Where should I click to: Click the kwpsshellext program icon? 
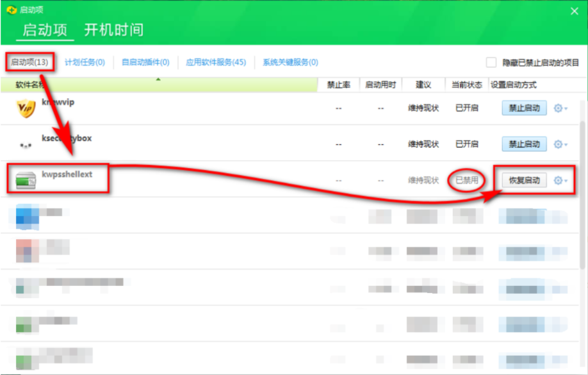click(26, 180)
